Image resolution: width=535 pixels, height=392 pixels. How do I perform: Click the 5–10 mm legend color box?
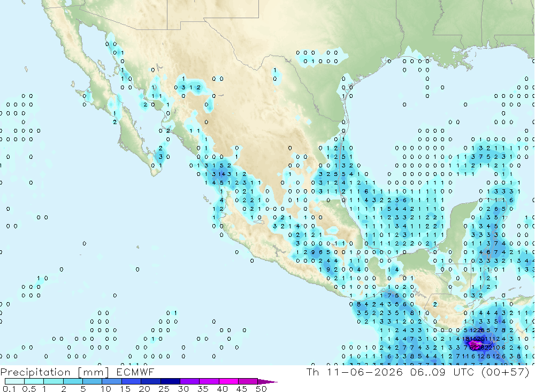pos(93,381)
